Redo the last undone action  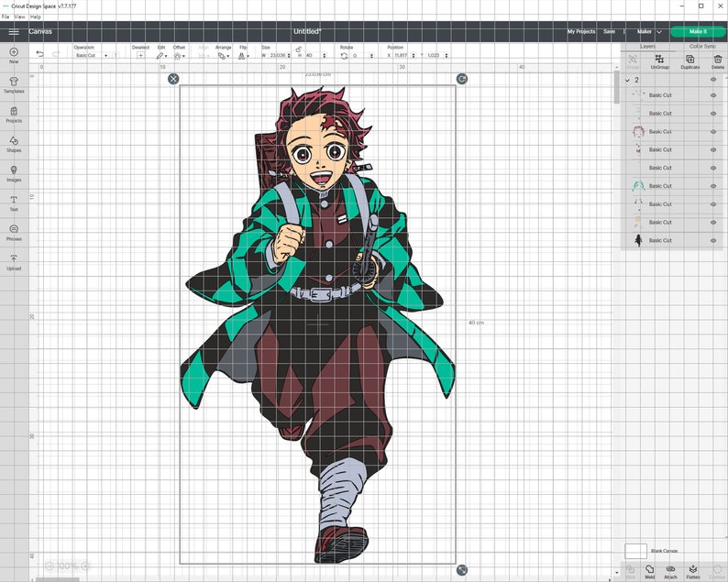(56, 54)
